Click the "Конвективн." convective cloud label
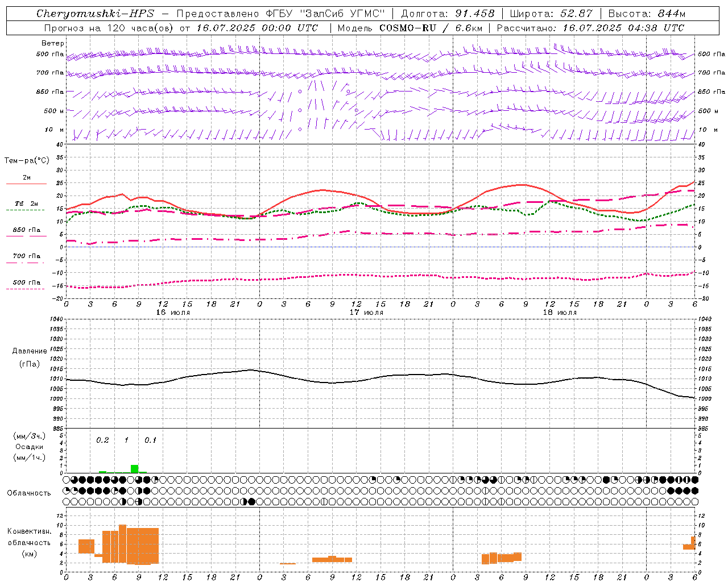 coord(29,531)
